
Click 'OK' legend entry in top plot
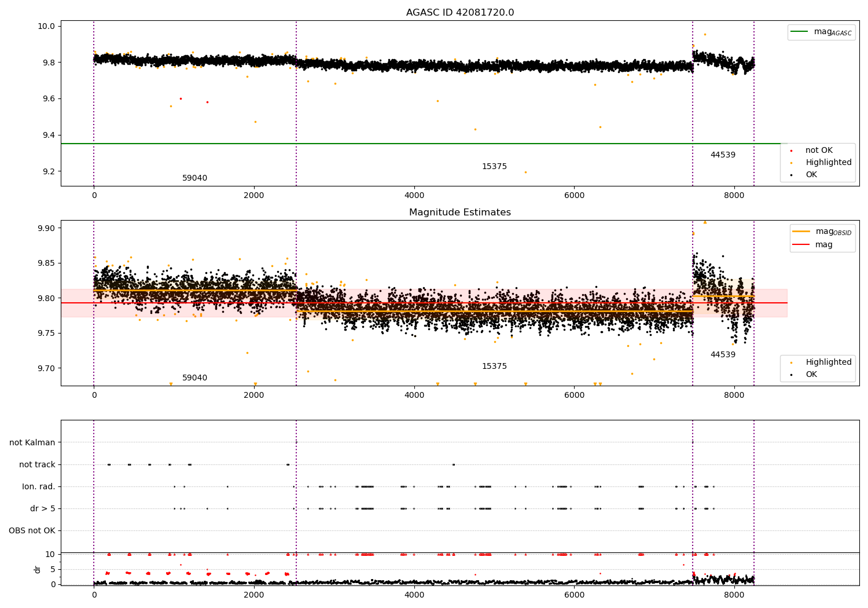click(804, 175)
